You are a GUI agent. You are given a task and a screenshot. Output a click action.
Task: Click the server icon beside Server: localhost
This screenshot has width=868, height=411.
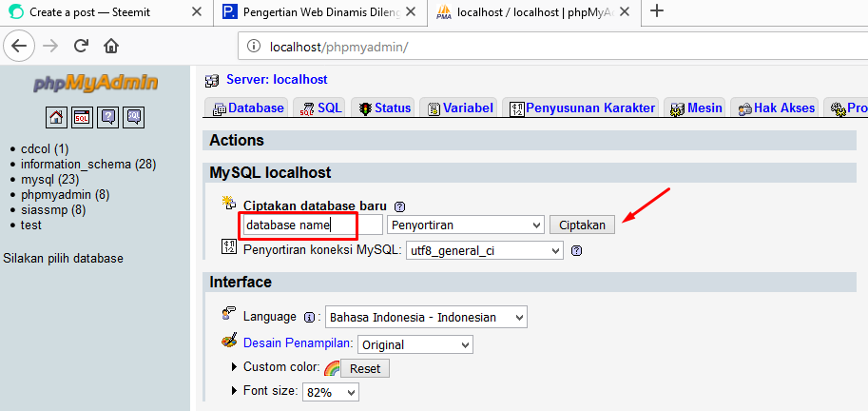tap(211, 81)
